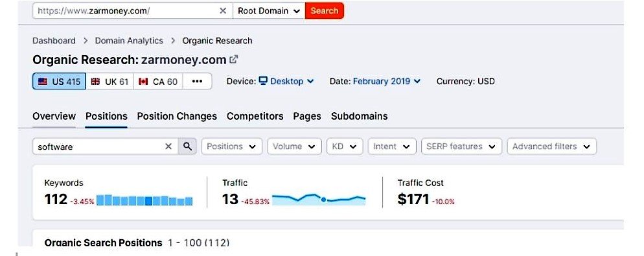
Task: Click the highlighted point on the Traffic chart
Action: point(324,200)
